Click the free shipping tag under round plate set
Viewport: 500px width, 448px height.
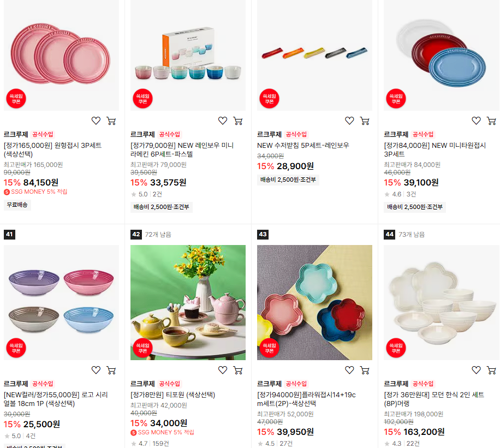(x=17, y=205)
